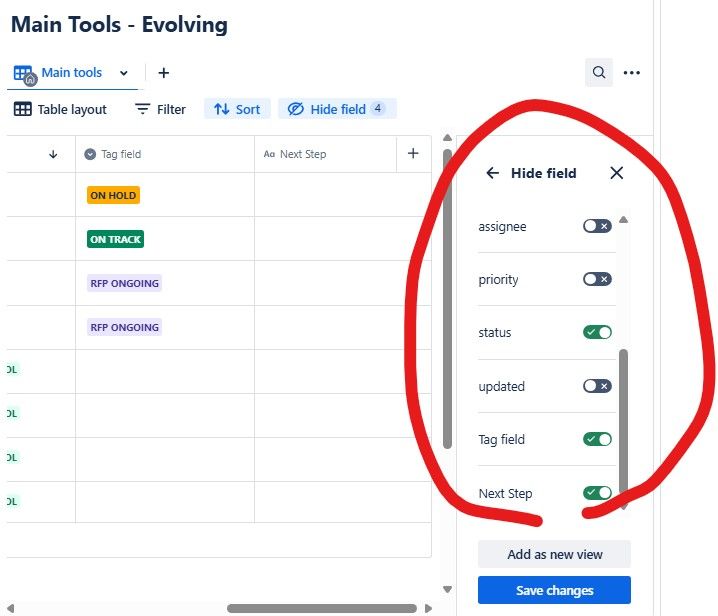718x616 pixels.
Task: Toggle the priority field visibility
Action: (597, 279)
